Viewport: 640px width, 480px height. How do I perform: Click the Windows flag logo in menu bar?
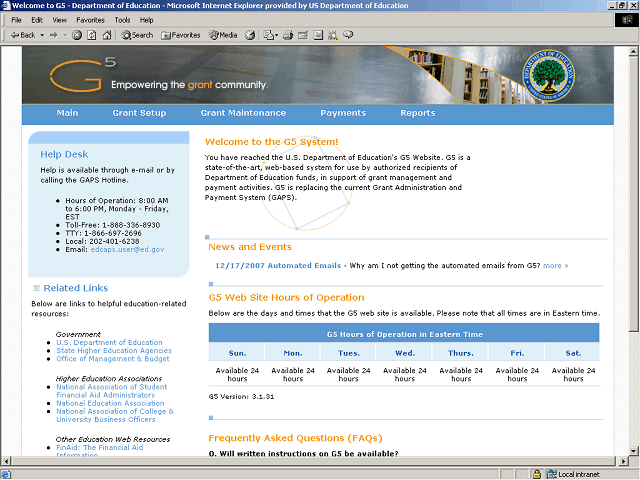tap(627, 20)
